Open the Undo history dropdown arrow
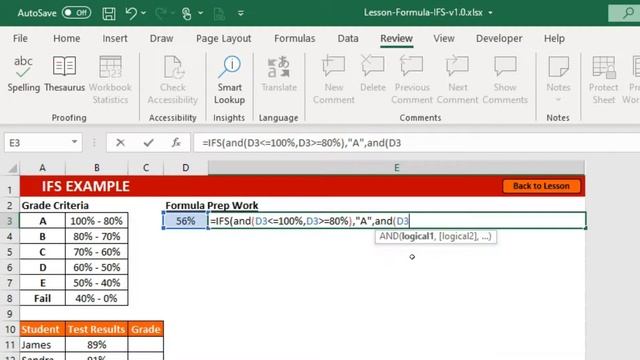 pos(143,13)
